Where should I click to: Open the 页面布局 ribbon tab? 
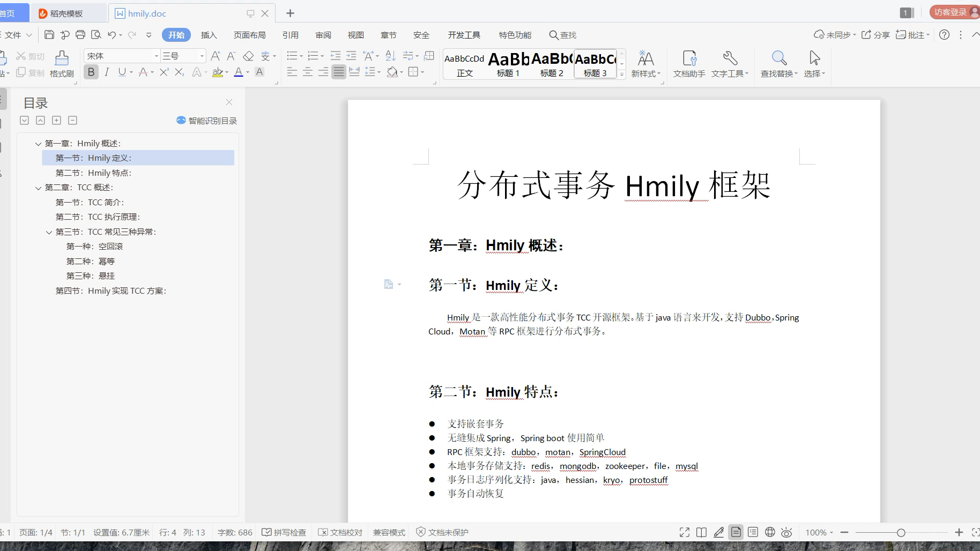(250, 35)
